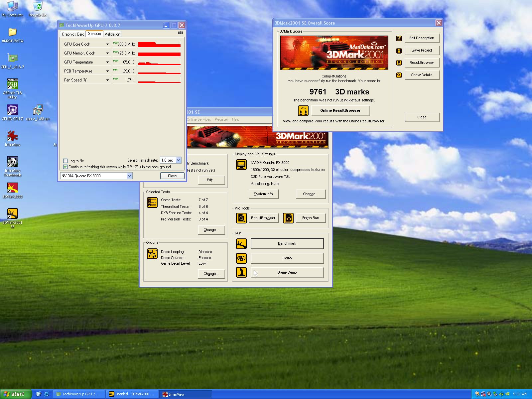Open the Sensor refresh rate dropdown

[x=179, y=160]
